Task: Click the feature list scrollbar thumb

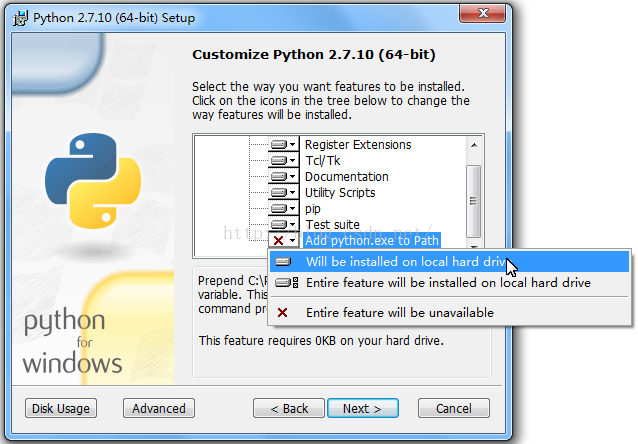Action: 474,201
